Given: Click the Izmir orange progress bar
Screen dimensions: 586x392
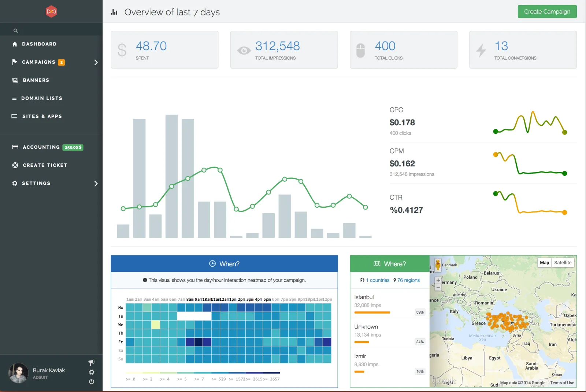Looking at the screenshot, I should [359, 372].
